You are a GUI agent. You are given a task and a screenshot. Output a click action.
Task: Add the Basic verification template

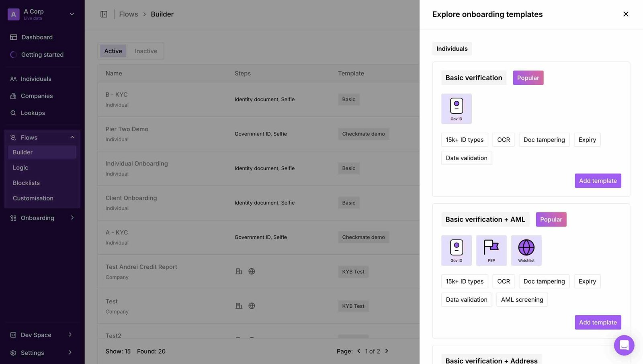coord(598,181)
